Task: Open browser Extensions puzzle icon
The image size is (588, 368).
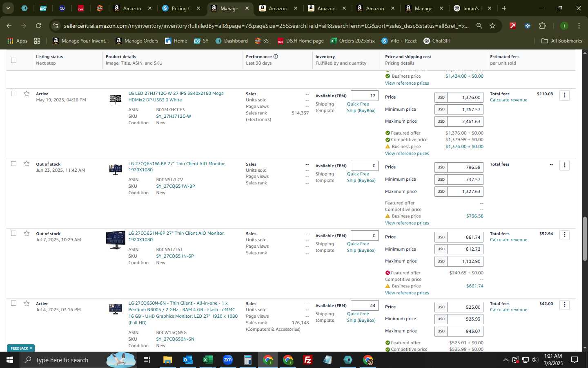Action: (542, 26)
